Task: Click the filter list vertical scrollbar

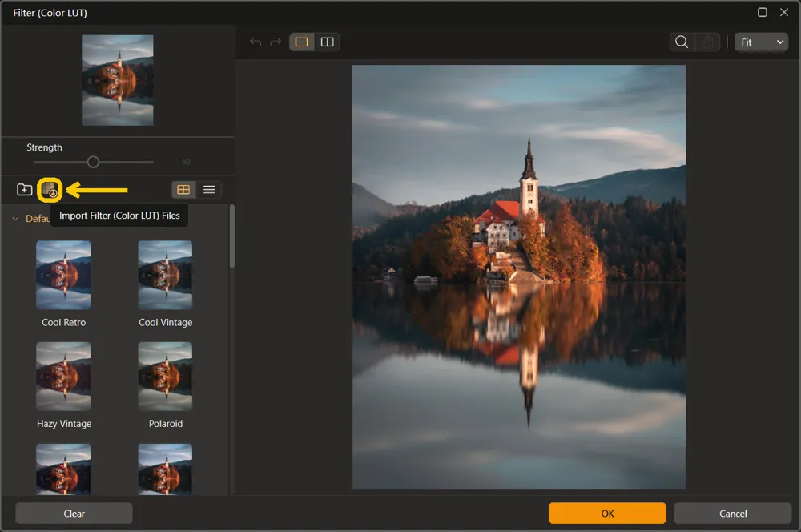Action: click(232, 236)
